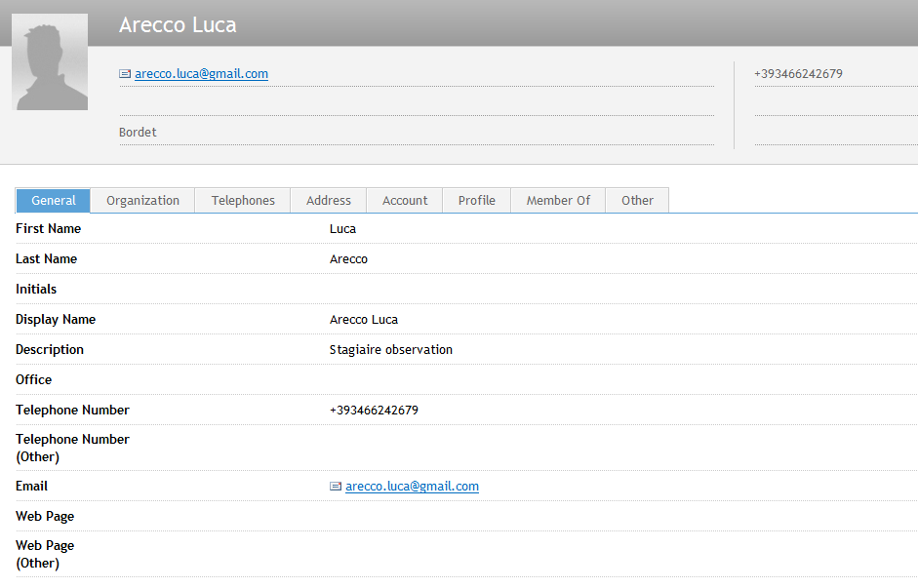Click the user avatar placeholder photo

(50, 62)
